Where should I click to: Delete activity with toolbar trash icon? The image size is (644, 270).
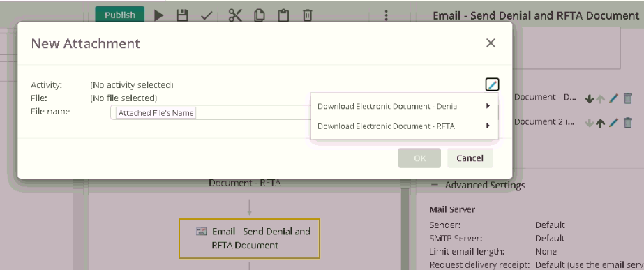307,15
